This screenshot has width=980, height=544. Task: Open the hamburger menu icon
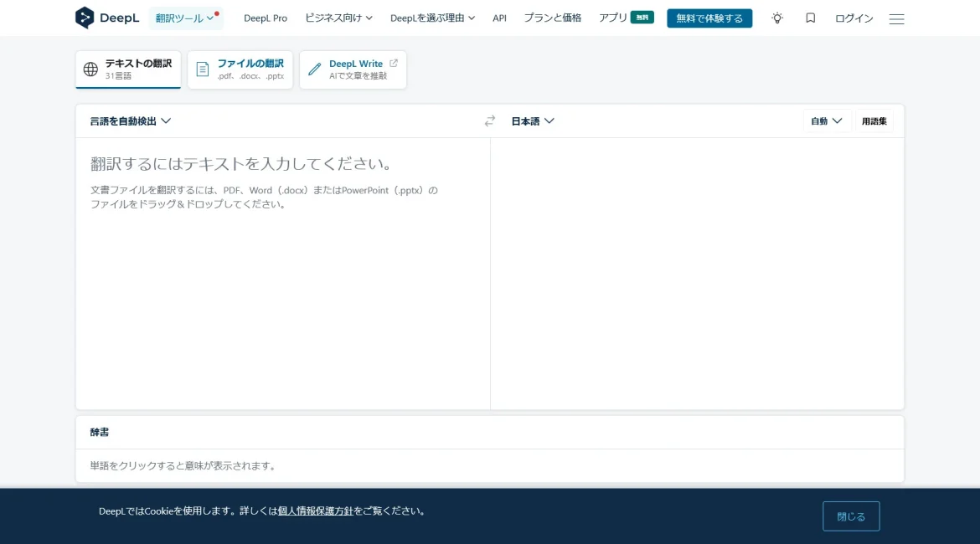coord(896,18)
